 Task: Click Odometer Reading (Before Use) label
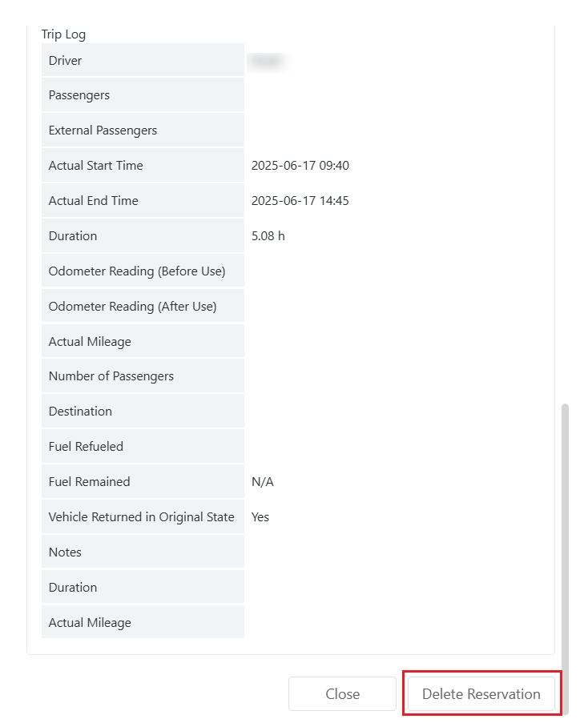137,271
